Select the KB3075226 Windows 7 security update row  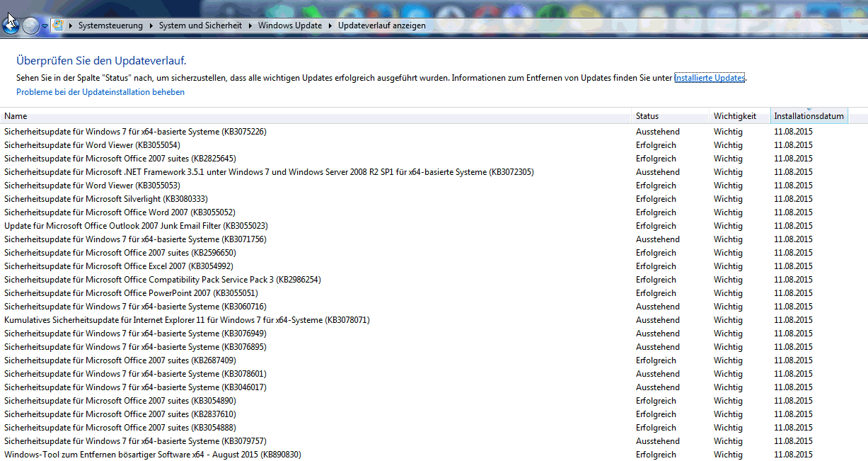click(x=135, y=132)
